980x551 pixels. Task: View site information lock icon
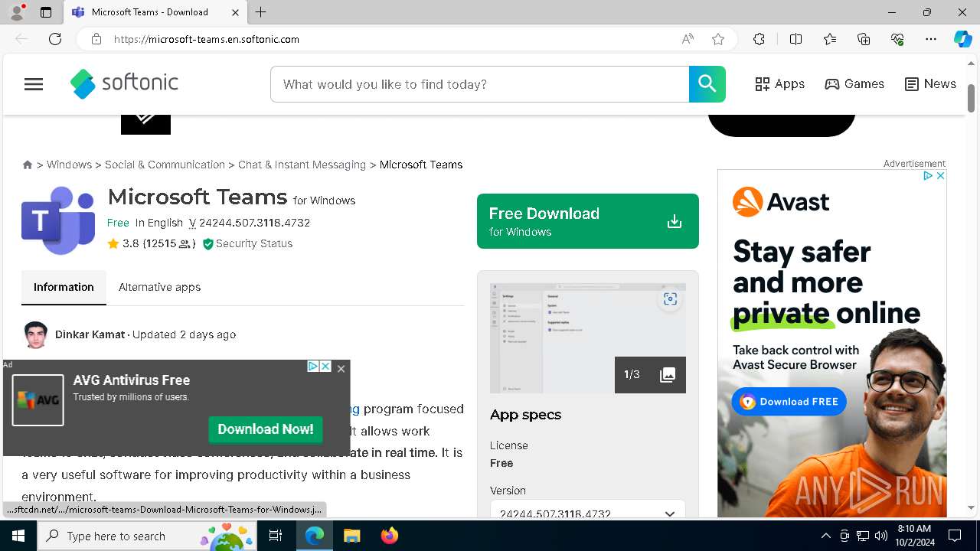click(x=96, y=39)
